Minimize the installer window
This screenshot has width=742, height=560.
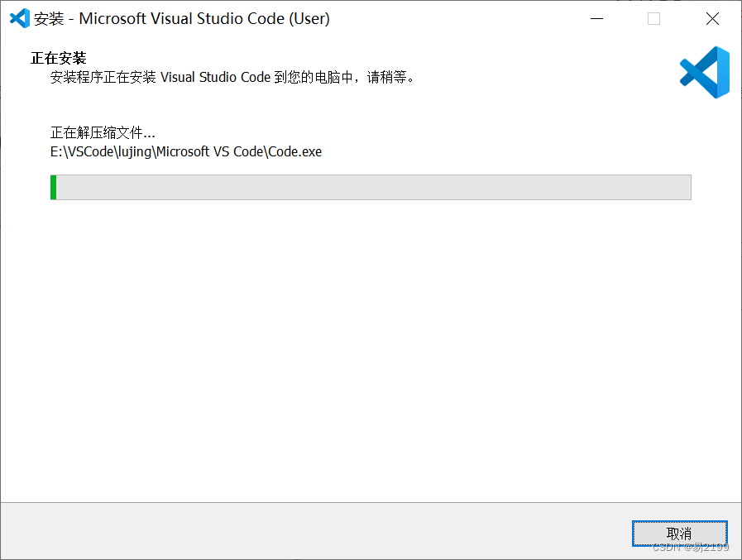(596, 18)
